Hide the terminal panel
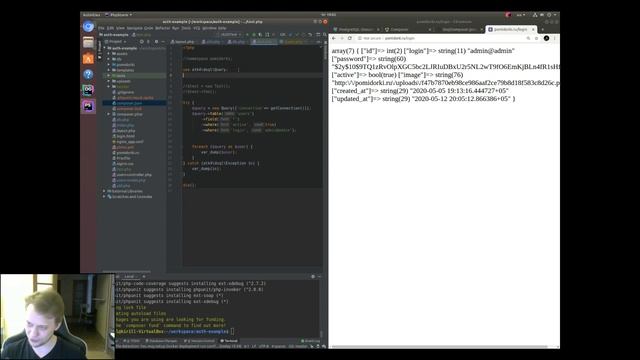This screenshot has width=640, height=360. point(319,276)
